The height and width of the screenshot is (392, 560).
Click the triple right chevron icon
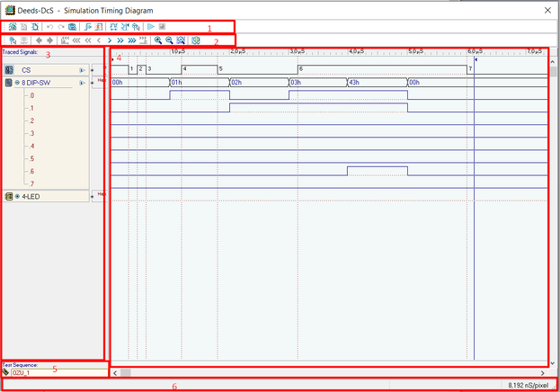(132, 40)
